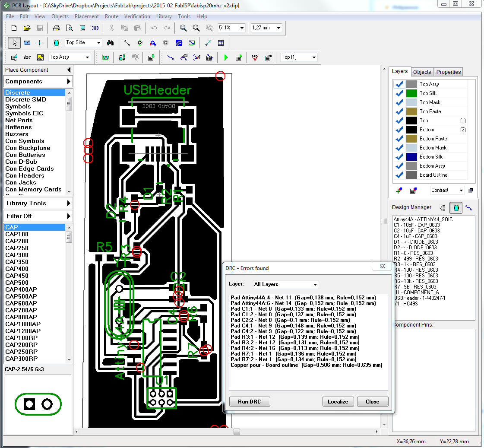Viewport: 484px width, 448px height.
Task: Launch the 3D board view
Action: [x=95, y=28]
